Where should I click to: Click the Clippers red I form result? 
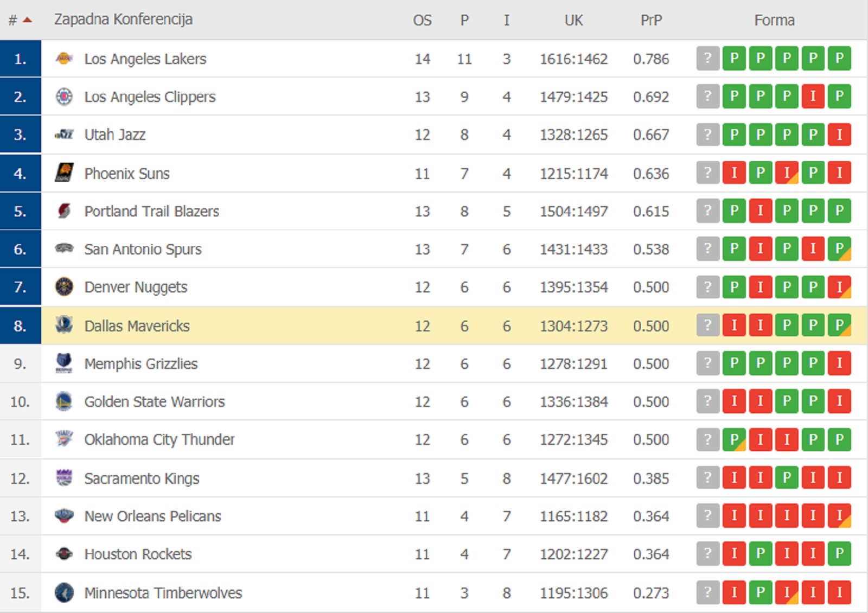813,97
